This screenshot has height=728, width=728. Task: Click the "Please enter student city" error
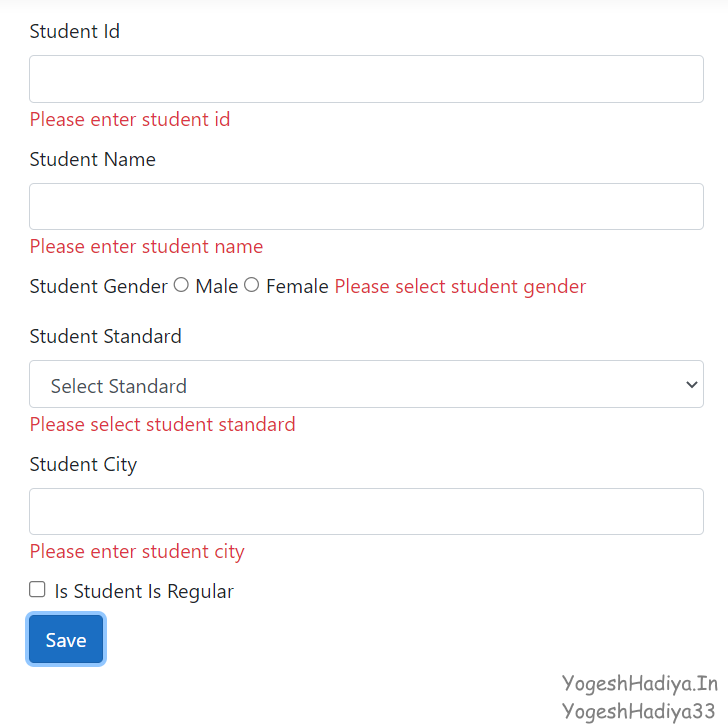click(x=137, y=552)
